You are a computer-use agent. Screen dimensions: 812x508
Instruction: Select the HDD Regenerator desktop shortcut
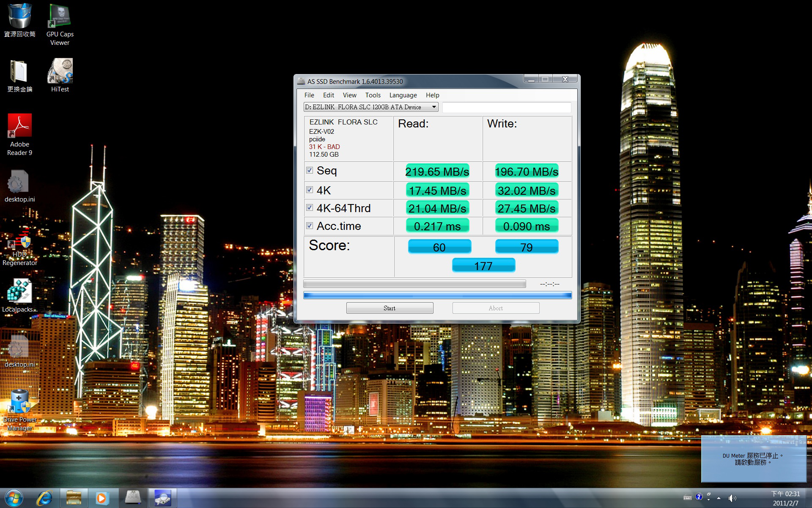(19, 247)
